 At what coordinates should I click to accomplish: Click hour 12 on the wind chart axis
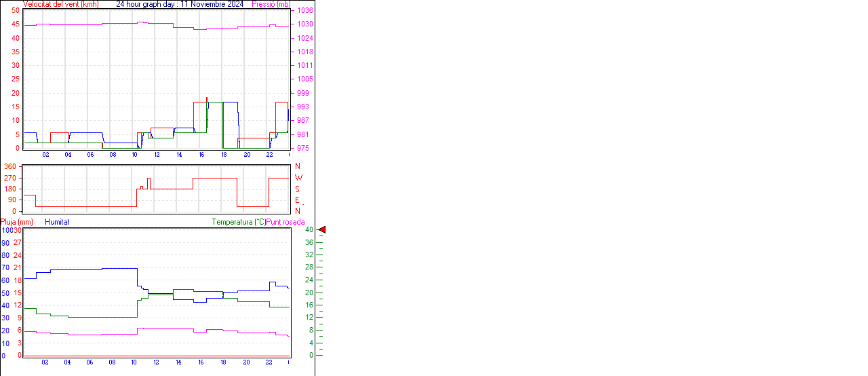coord(157,155)
